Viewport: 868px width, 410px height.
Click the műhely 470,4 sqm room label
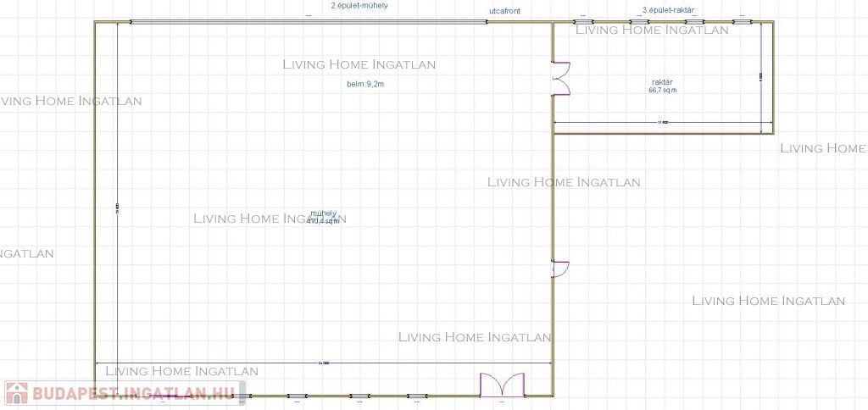click(x=323, y=217)
